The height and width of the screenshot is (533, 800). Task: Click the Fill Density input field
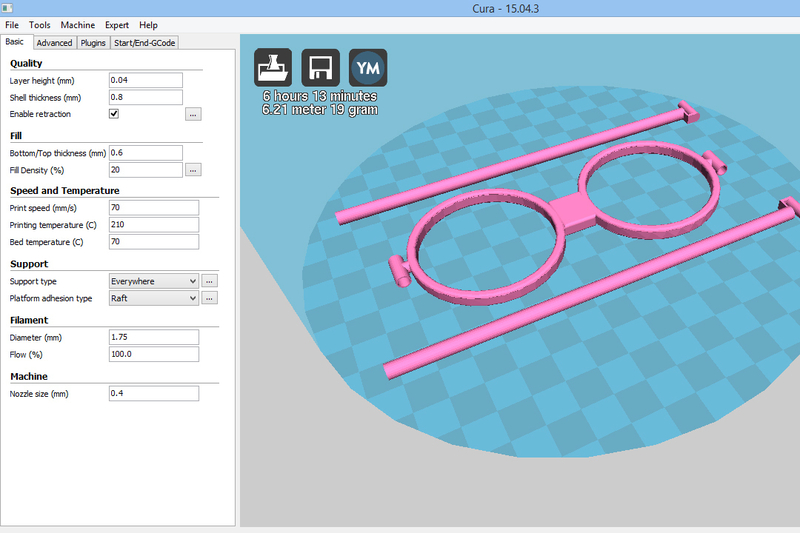click(145, 170)
